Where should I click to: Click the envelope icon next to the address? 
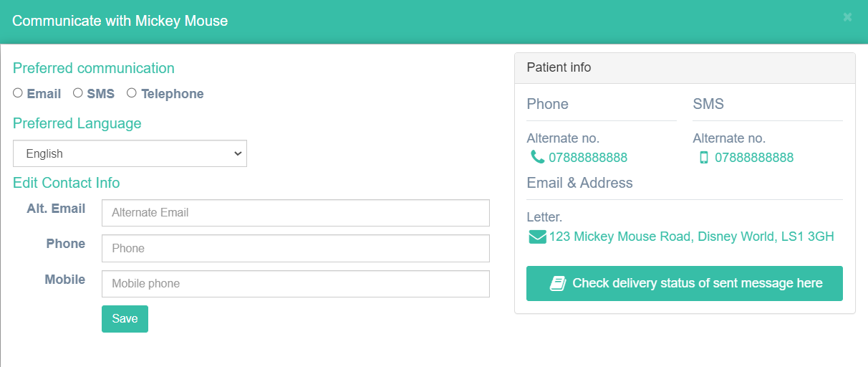537,237
